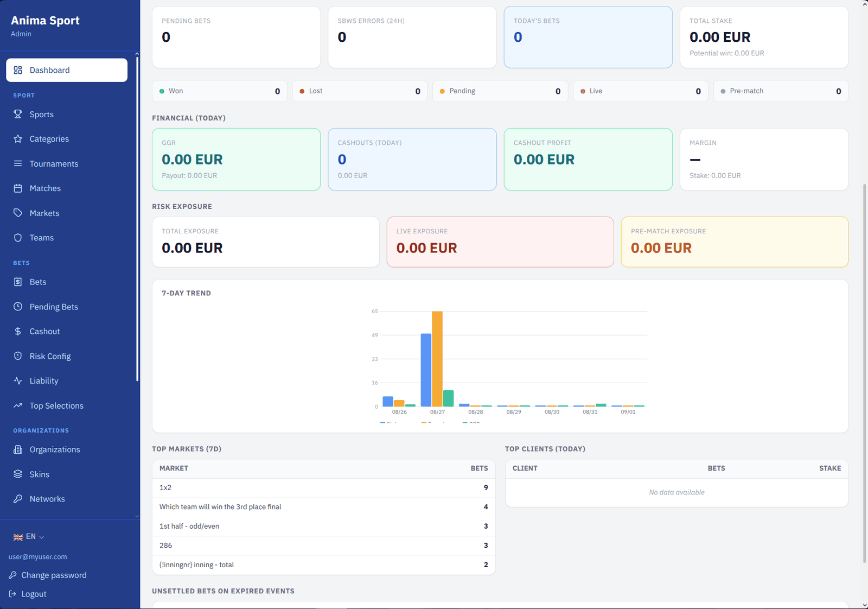Click '1st half - odd/even' market row
Viewport: 868px width, 609px height.
coord(324,526)
